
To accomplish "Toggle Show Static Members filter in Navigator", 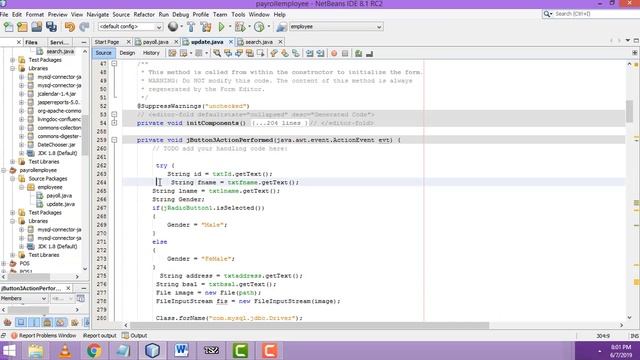I will click(34, 322).
